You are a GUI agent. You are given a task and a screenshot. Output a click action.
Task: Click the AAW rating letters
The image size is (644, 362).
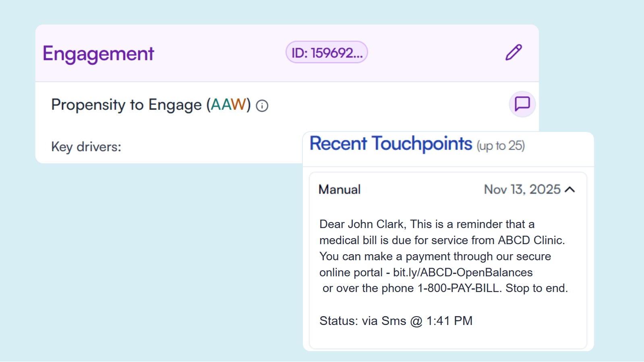tap(228, 105)
